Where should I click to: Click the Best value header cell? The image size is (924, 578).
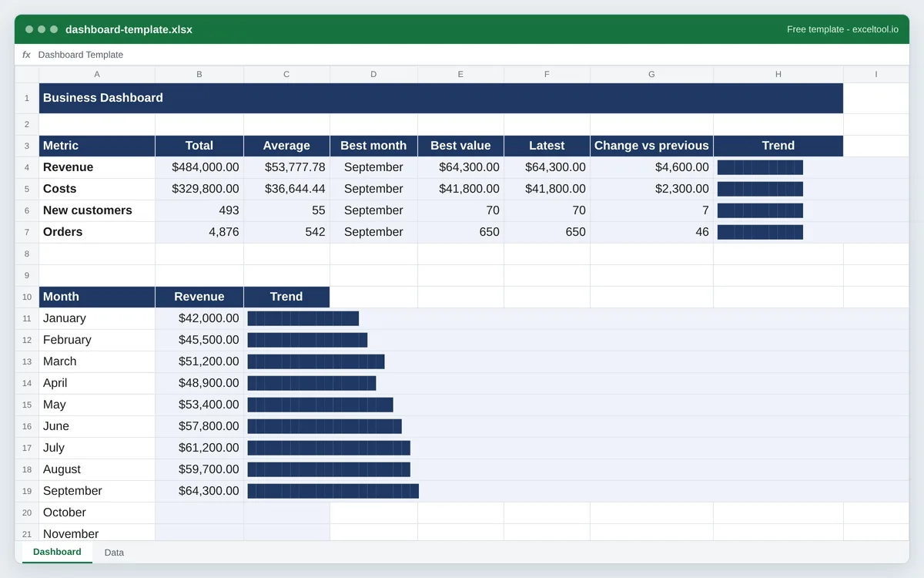pyautogui.click(x=460, y=146)
